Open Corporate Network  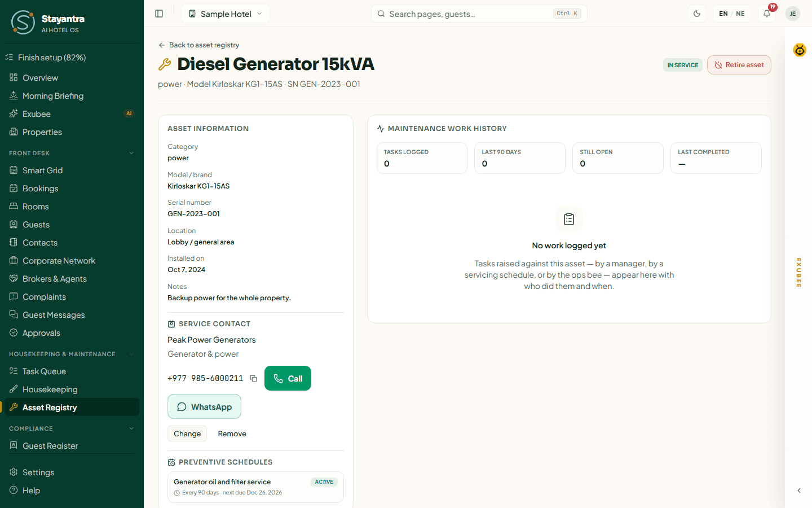click(x=72, y=261)
